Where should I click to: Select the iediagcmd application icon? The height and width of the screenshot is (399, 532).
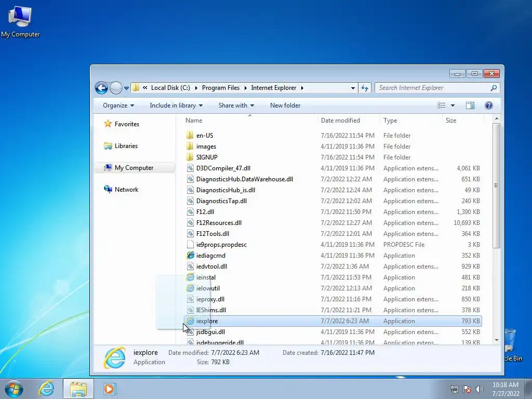190,256
